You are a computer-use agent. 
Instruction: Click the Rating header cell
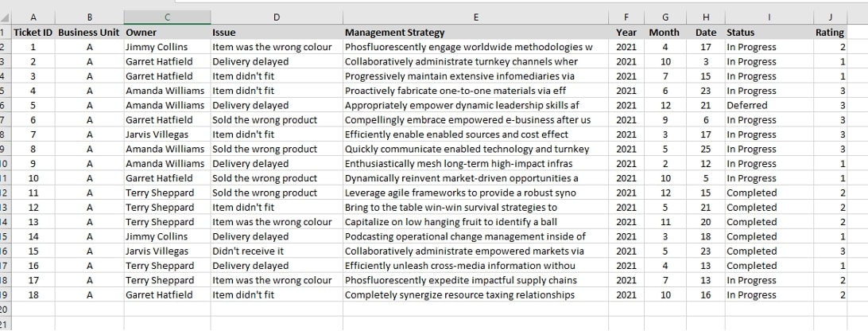(830, 33)
